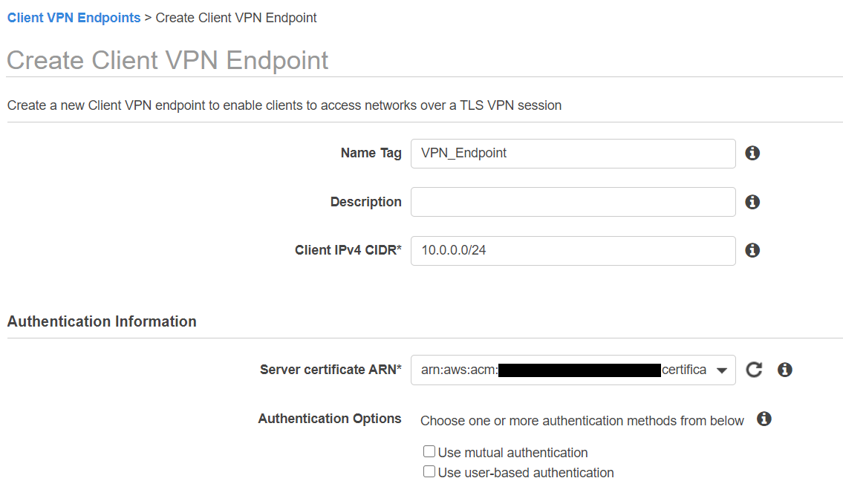843x504 pixels.
Task: Click the Server certificate ARN label
Action: pyautogui.click(x=331, y=370)
